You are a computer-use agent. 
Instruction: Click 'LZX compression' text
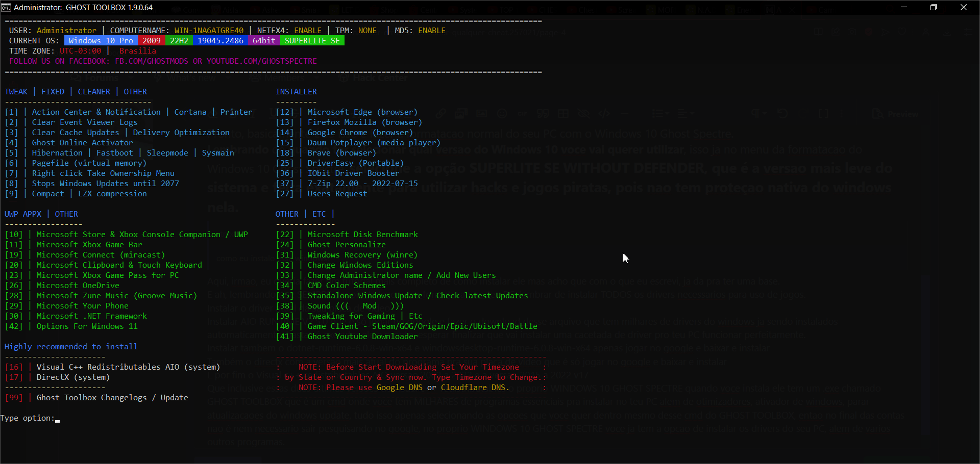(112, 194)
